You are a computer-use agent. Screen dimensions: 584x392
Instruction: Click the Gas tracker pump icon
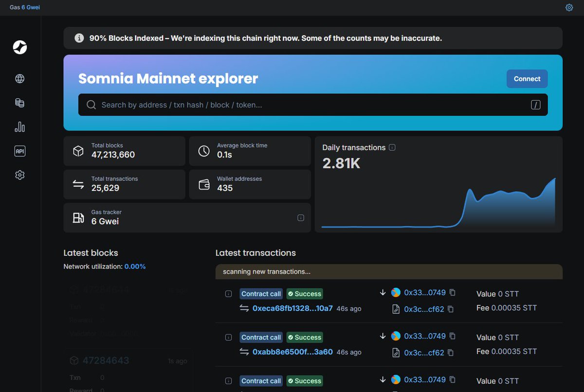78,217
